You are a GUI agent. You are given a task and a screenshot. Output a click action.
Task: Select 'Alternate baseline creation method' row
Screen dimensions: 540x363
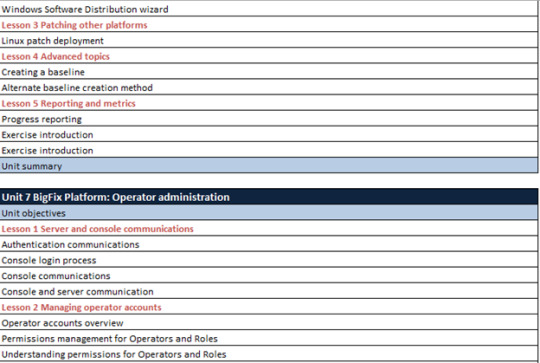point(269,88)
